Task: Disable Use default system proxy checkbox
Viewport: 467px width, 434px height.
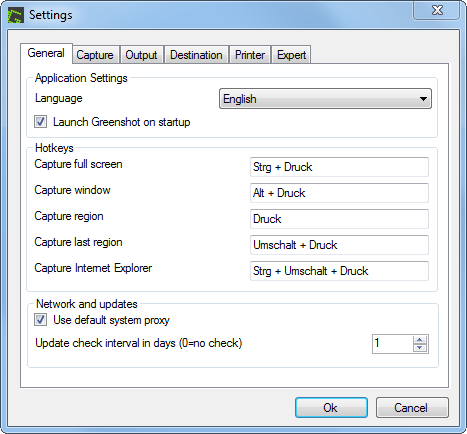Action: 40,320
